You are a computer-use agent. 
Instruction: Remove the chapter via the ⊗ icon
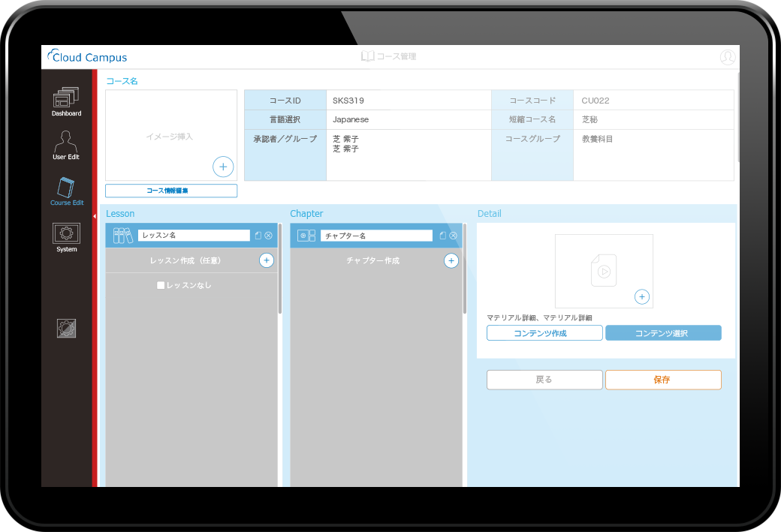[x=453, y=235]
